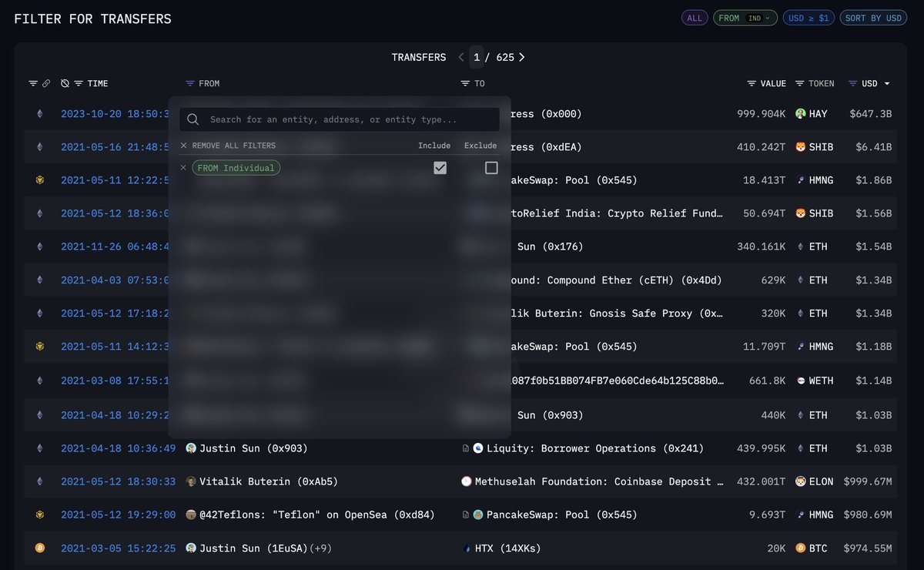Click the VALUE column filter icon
This screenshot has width=924, height=570.
pyautogui.click(x=752, y=83)
